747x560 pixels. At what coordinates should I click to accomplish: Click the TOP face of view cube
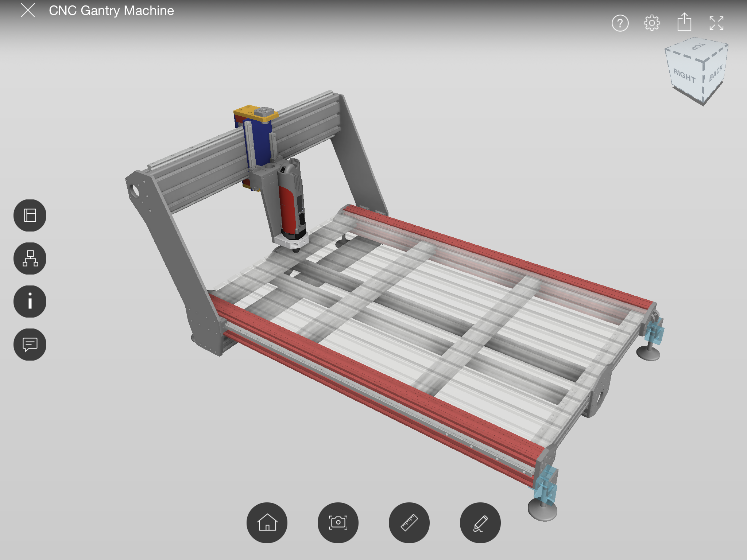pos(698,47)
